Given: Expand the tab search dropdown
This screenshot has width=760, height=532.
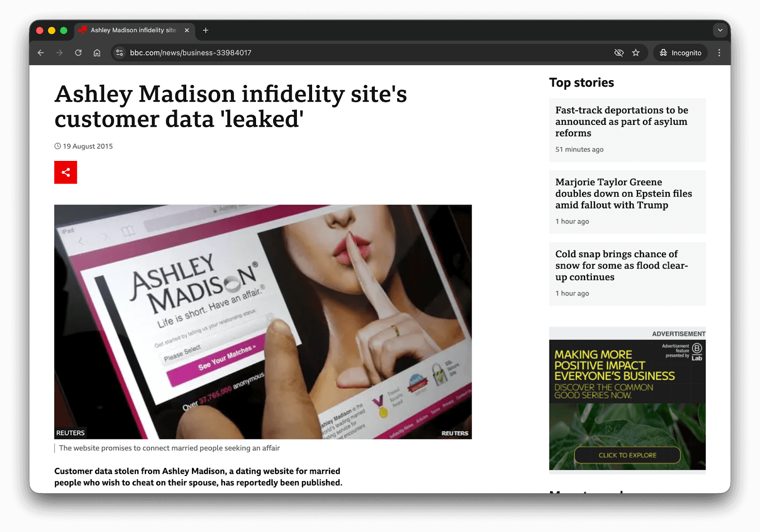Looking at the screenshot, I should click(720, 30).
